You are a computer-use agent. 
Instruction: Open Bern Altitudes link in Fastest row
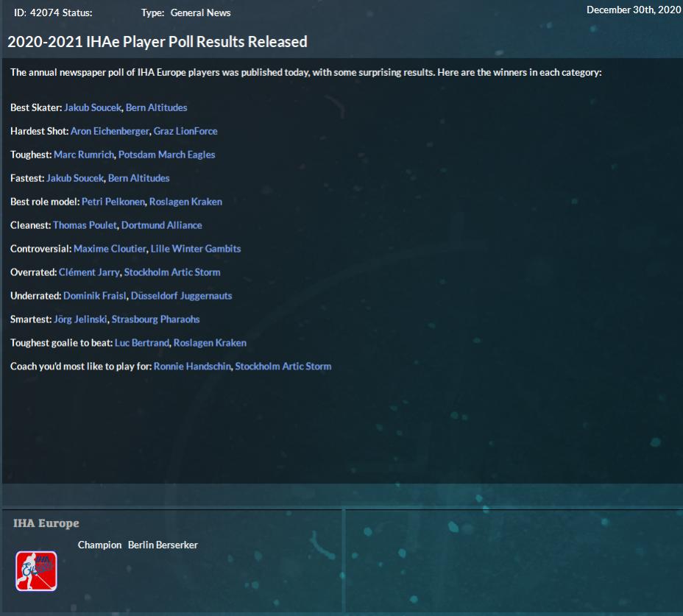pos(139,178)
